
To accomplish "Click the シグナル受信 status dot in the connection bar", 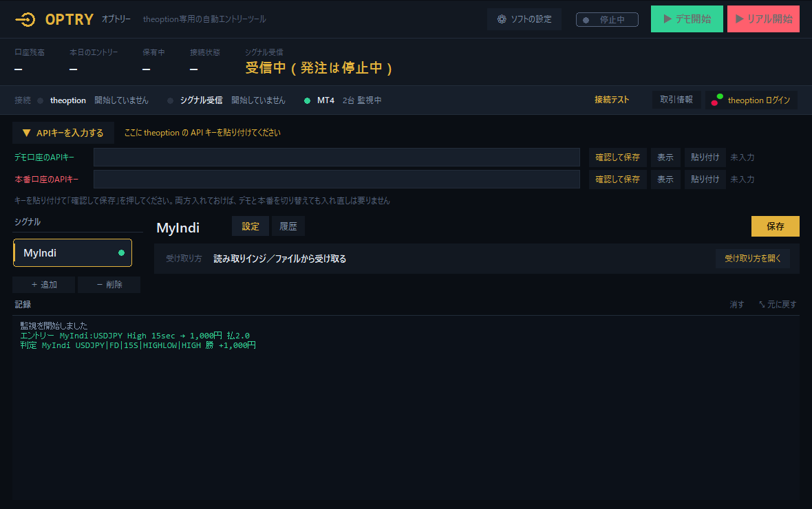I will [x=171, y=100].
